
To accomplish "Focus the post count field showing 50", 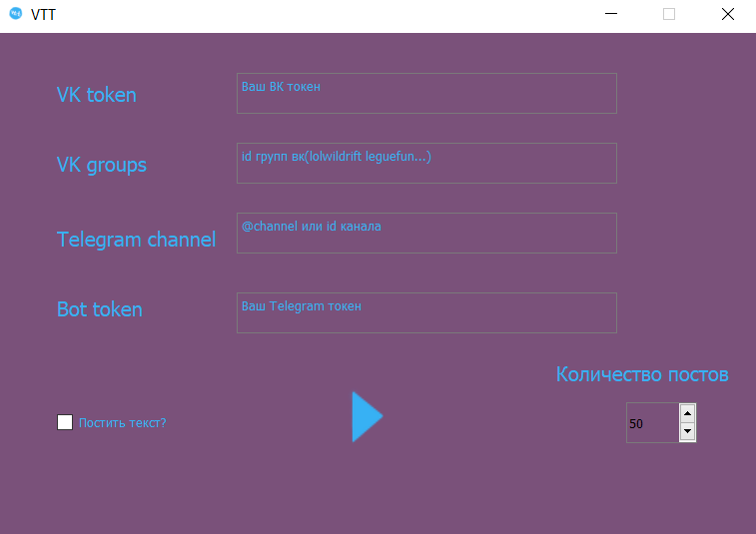I will point(653,422).
